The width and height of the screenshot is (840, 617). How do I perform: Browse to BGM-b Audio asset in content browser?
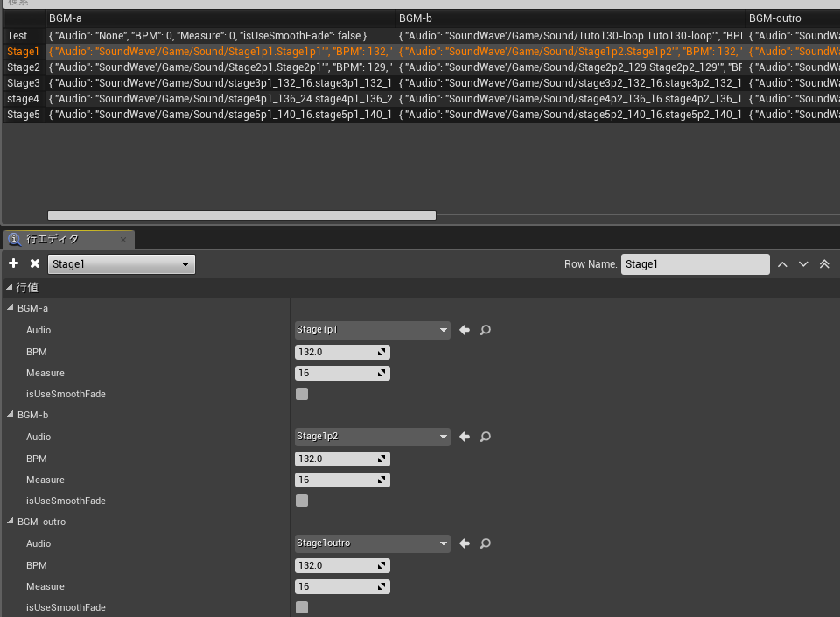coord(486,437)
